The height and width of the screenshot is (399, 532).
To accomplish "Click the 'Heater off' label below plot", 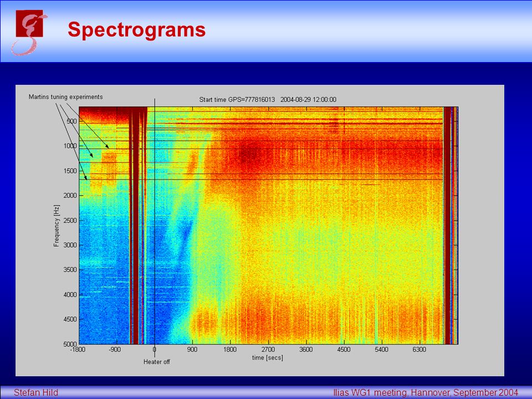I will [x=156, y=362].
